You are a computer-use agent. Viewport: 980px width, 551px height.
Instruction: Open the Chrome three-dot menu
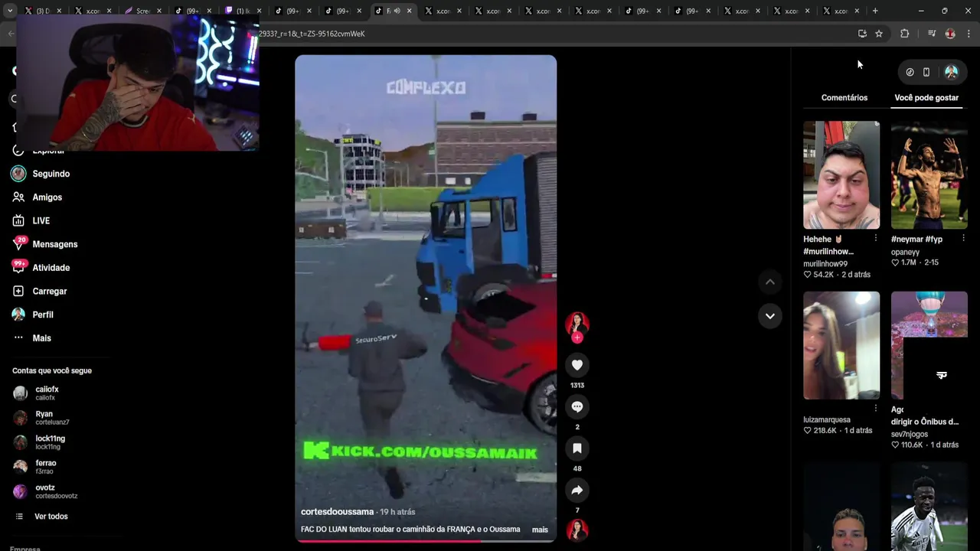pyautogui.click(x=969, y=34)
